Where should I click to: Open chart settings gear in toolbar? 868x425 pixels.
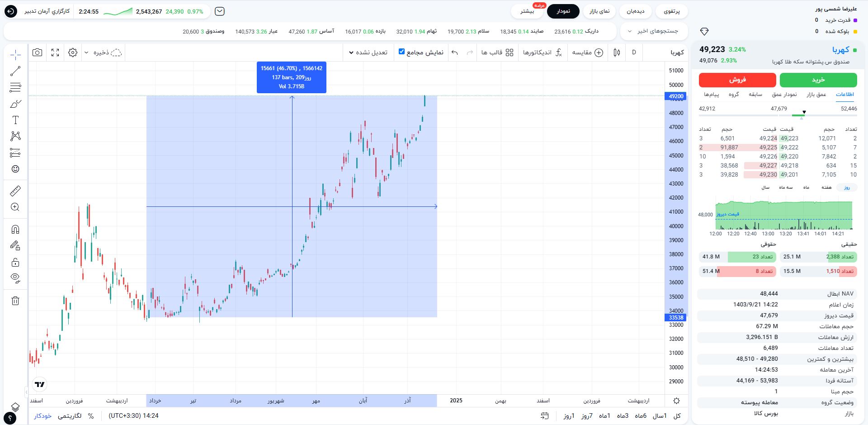click(x=73, y=53)
